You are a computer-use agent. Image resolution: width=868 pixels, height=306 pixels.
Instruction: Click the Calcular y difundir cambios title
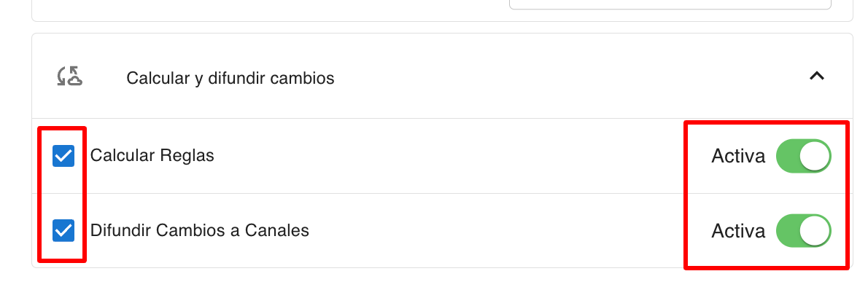pyautogui.click(x=230, y=78)
